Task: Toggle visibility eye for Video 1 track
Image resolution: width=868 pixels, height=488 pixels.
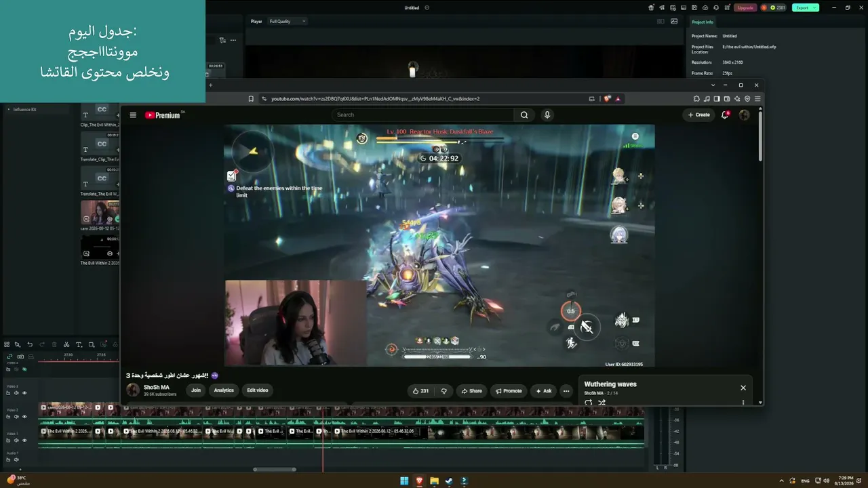Action: pos(24,441)
